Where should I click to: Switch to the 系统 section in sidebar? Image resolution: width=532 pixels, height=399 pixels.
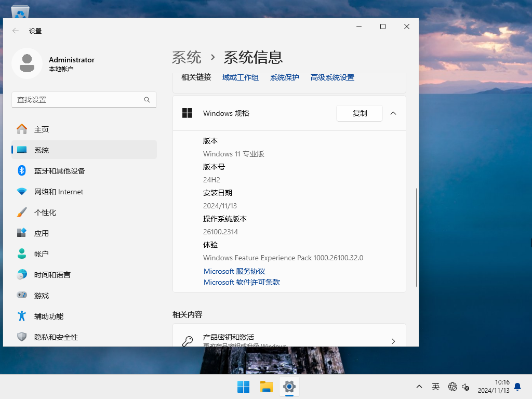pyautogui.click(x=42, y=150)
